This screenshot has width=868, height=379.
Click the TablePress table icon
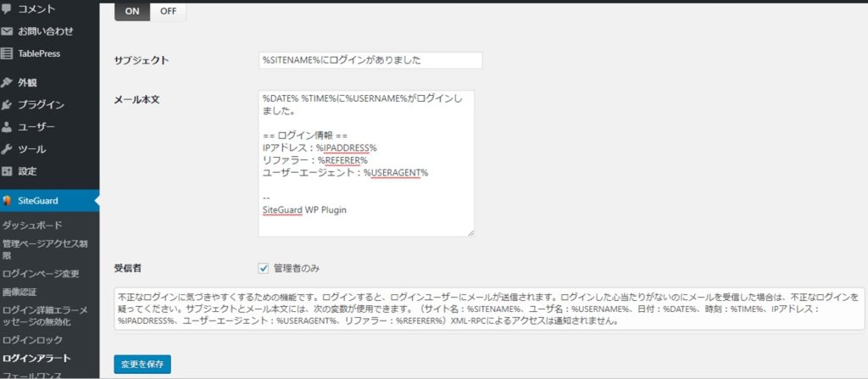[7, 53]
